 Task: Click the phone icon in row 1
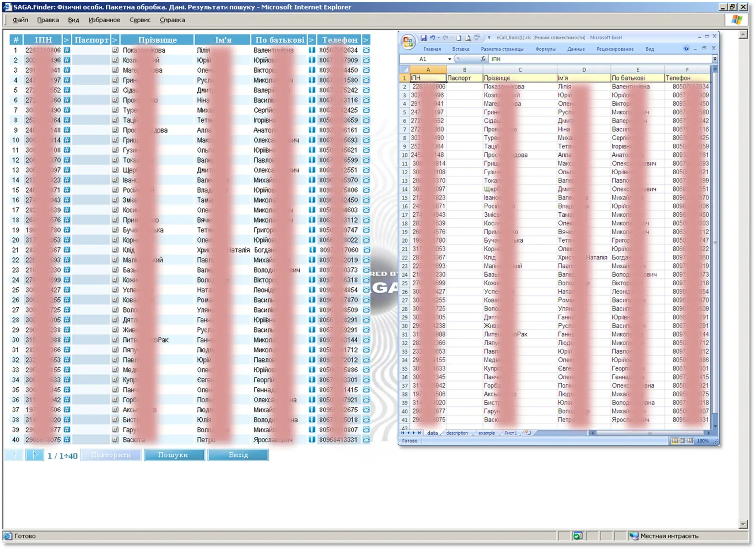click(366, 50)
